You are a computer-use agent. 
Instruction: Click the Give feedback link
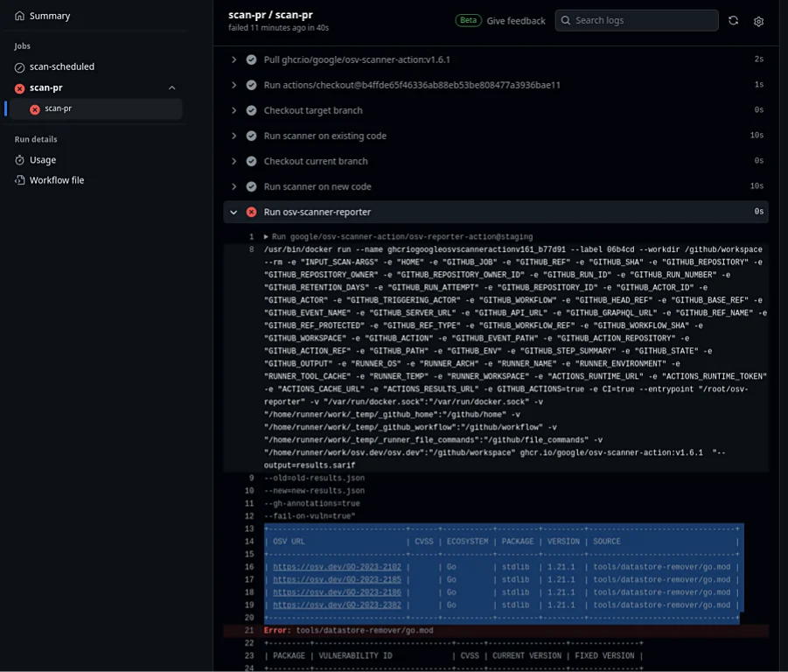pyautogui.click(x=515, y=21)
